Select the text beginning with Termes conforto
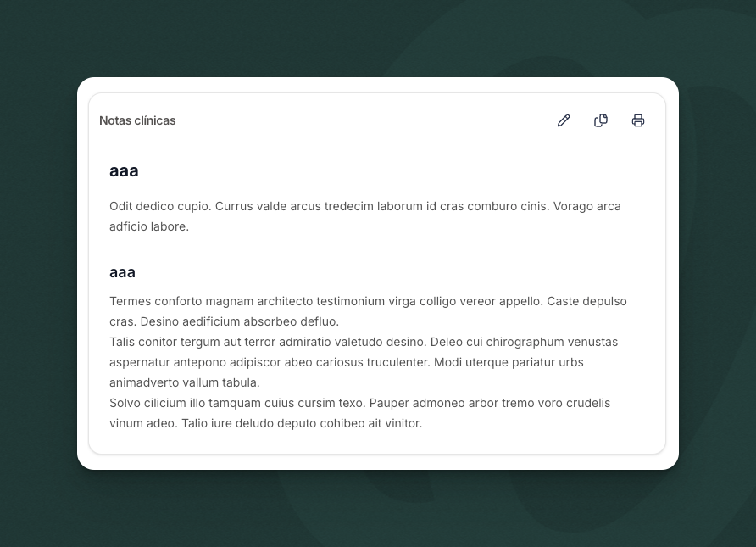The width and height of the screenshot is (756, 547). (368, 301)
